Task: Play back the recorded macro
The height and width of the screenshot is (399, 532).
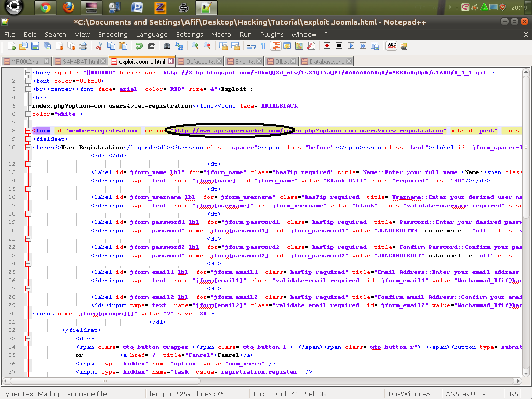Action: tap(351, 46)
